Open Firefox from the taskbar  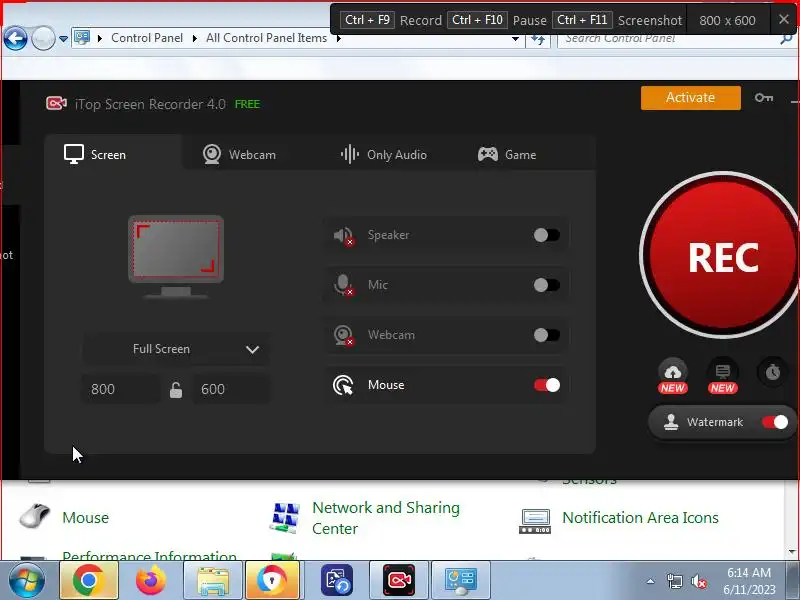click(x=151, y=581)
